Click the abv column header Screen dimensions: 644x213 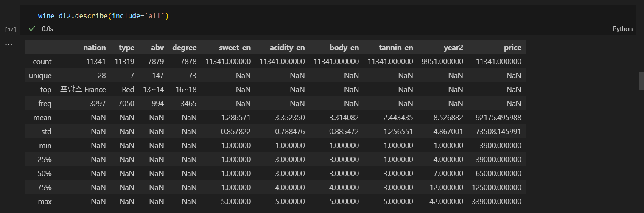pyautogui.click(x=157, y=48)
